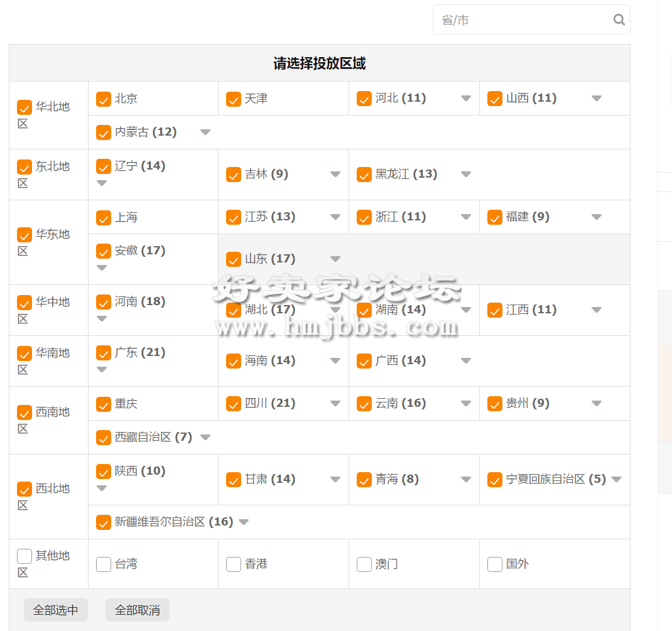Deselect the 西北地区 region checkbox
The width and height of the screenshot is (672, 631).
[x=24, y=489]
